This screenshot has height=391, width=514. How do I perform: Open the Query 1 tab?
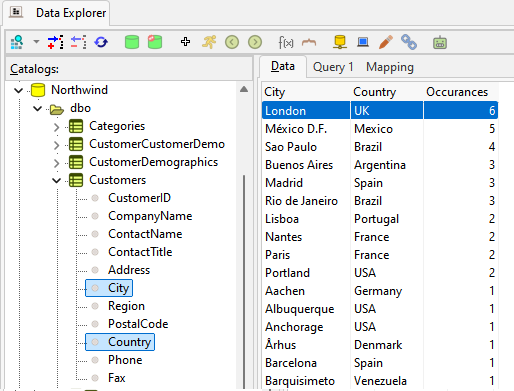point(333,67)
